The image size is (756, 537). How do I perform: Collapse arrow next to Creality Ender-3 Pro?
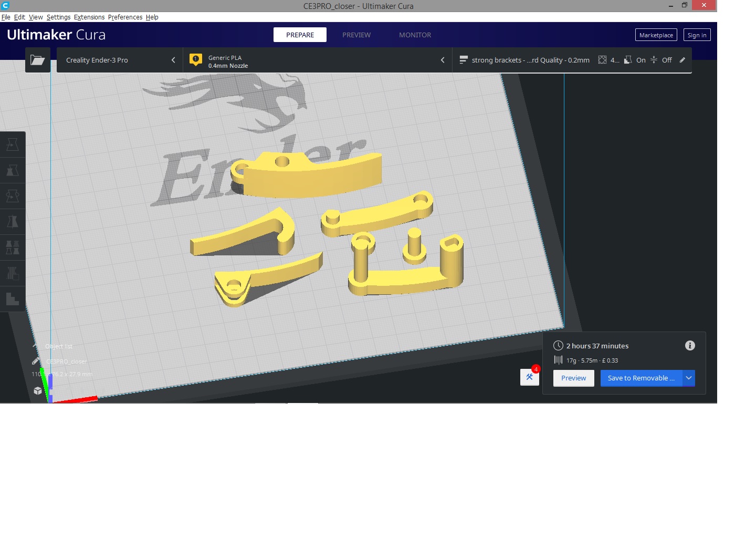pyautogui.click(x=173, y=60)
